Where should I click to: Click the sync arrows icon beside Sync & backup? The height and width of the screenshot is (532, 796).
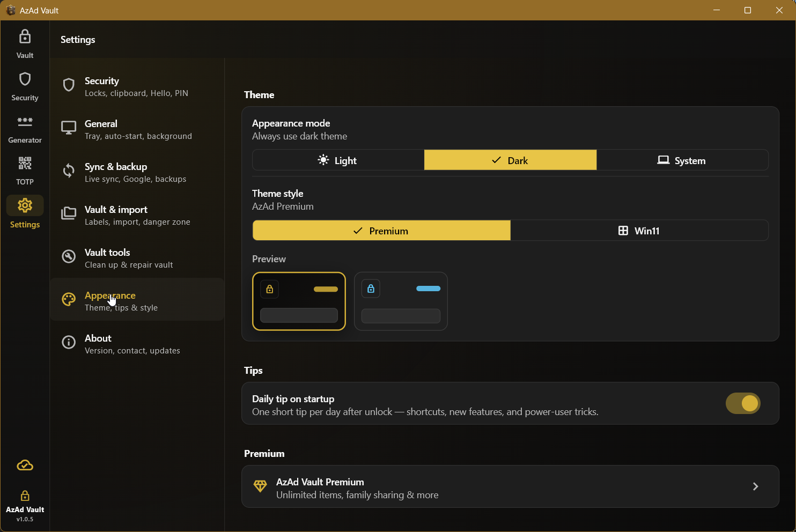69,171
